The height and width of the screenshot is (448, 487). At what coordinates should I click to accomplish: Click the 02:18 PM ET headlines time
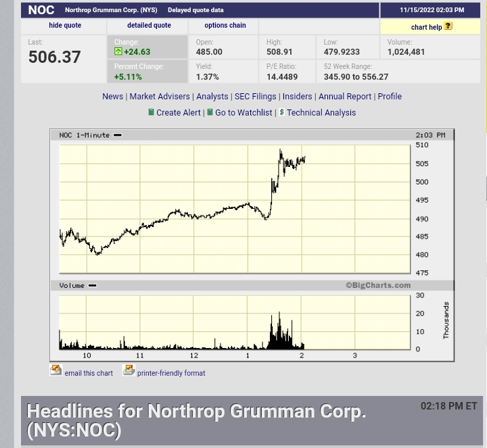click(449, 406)
